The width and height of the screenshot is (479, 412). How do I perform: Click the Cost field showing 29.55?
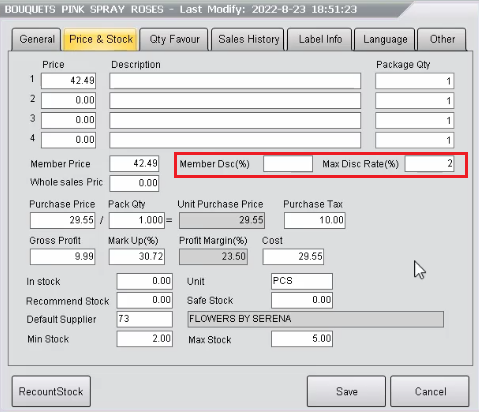[x=293, y=257]
